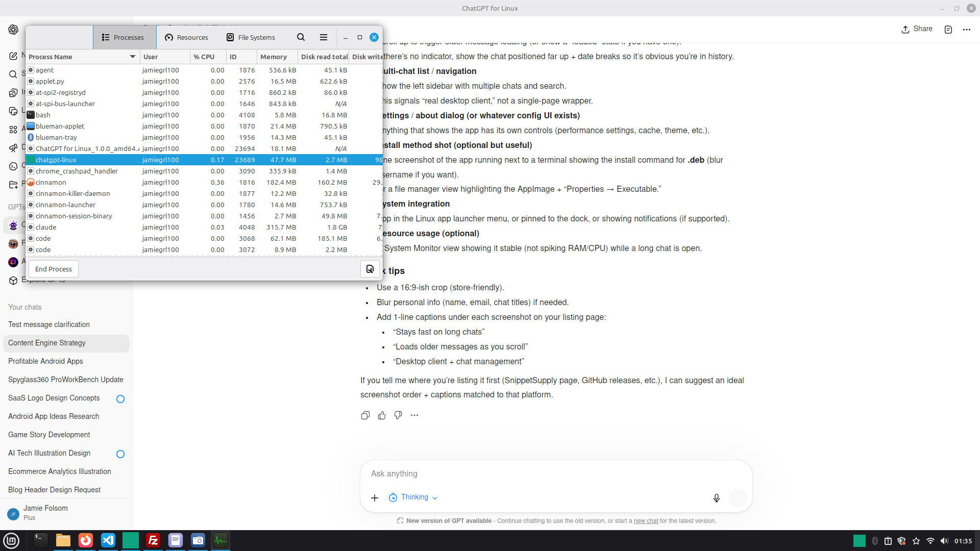Open the Process Name sort dropdown arrow
This screenshot has height=551, width=980.
click(x=132, y=57)
